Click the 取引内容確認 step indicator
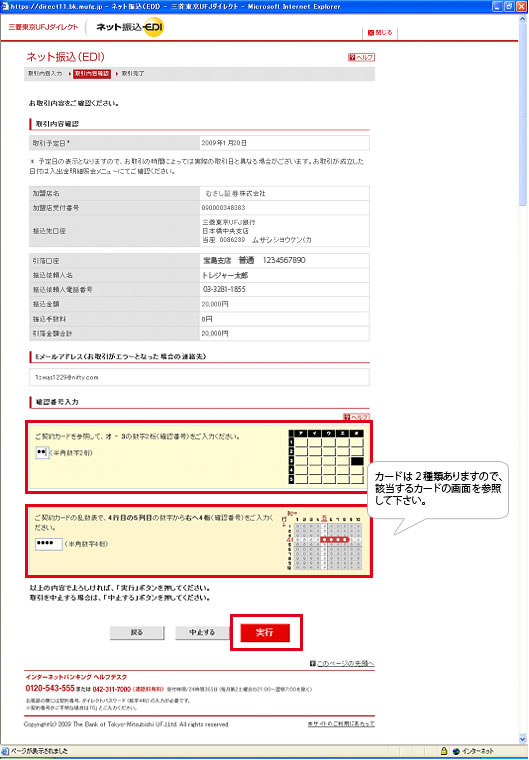The height and width of the screenshot is (760, 529). click(x=92, y=74)
